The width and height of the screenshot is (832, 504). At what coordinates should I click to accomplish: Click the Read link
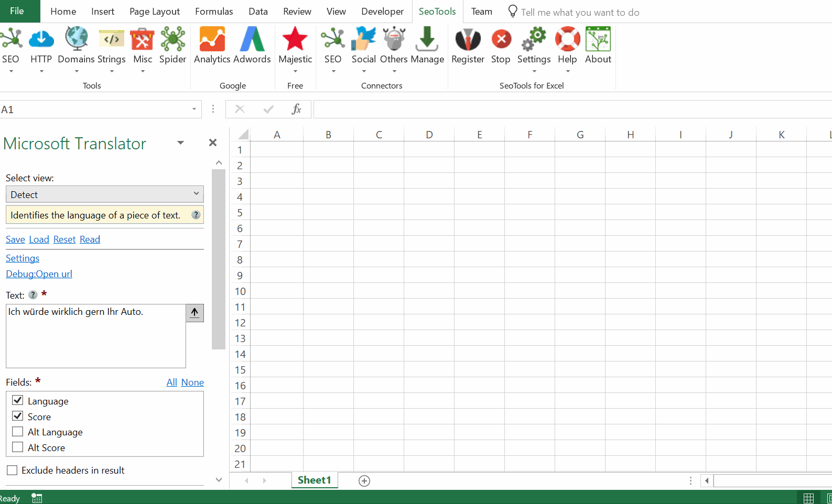90,239
